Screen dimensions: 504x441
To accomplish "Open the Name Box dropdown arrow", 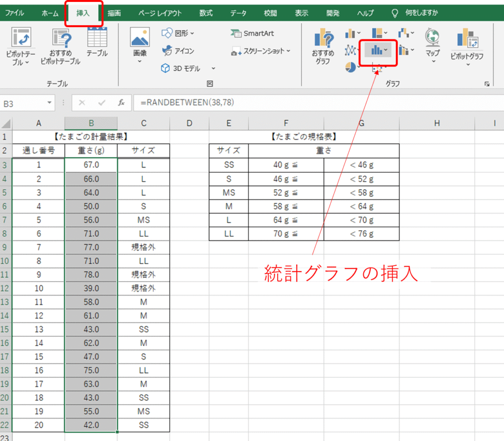I will point(50,103).
